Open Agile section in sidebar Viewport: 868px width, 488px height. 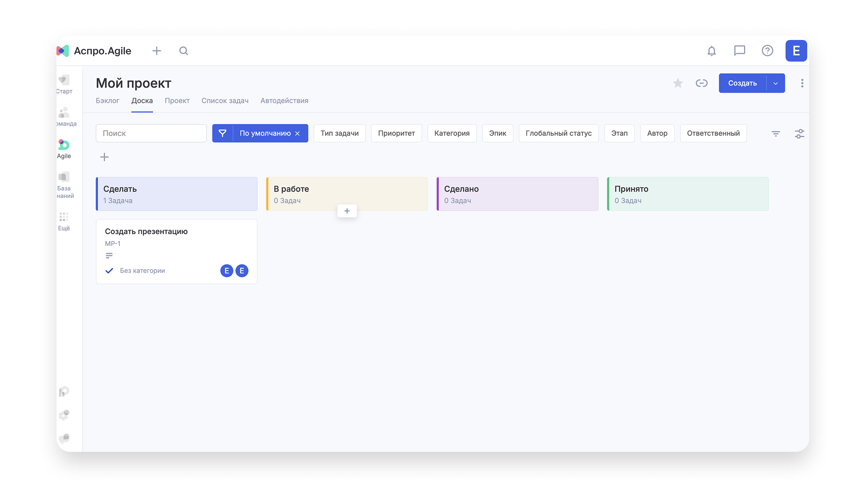click(64, 149)
